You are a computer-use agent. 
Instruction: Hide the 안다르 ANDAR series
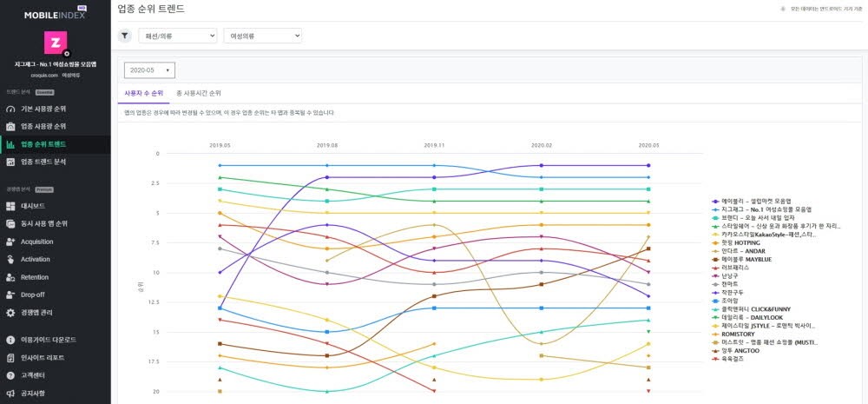click(x=739, y=251)
